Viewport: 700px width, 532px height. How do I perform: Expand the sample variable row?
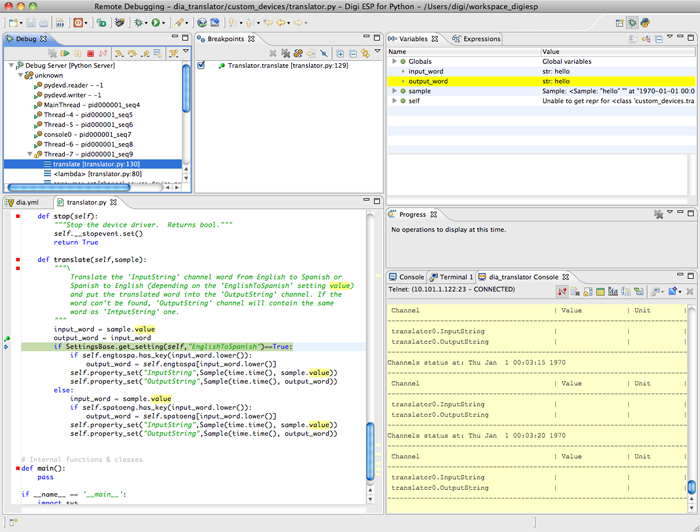click(x=394, y=91)
